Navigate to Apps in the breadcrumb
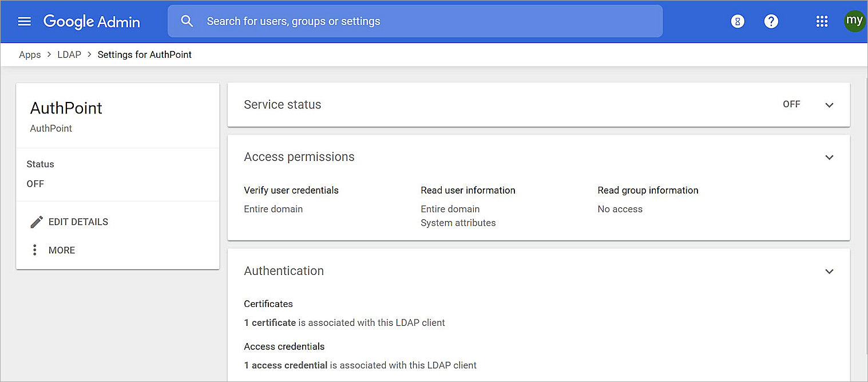 (x=30, y=54)
